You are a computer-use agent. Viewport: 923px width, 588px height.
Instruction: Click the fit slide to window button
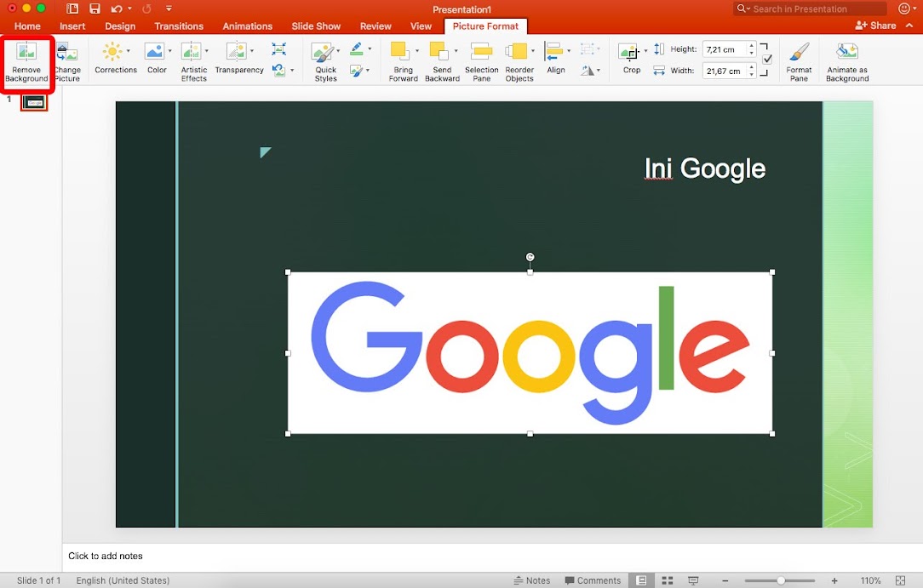pyautogui.click(x=901, y=580)
